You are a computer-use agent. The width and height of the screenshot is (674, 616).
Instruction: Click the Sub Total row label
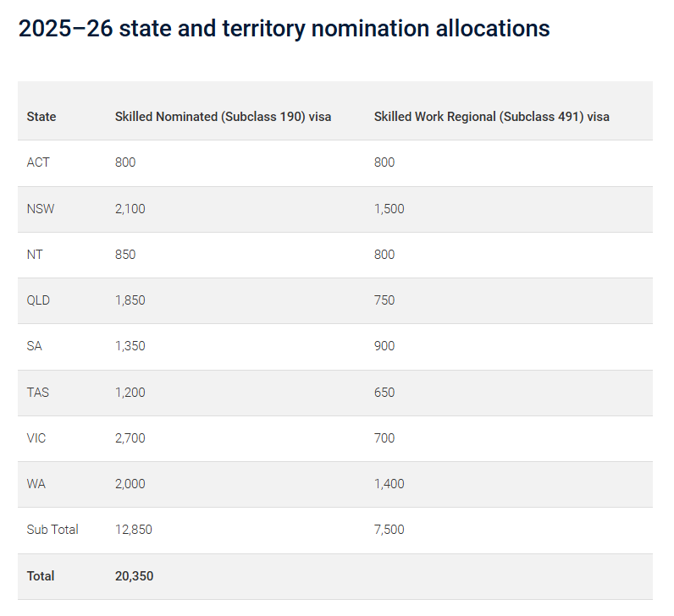(x=52, y=530)
